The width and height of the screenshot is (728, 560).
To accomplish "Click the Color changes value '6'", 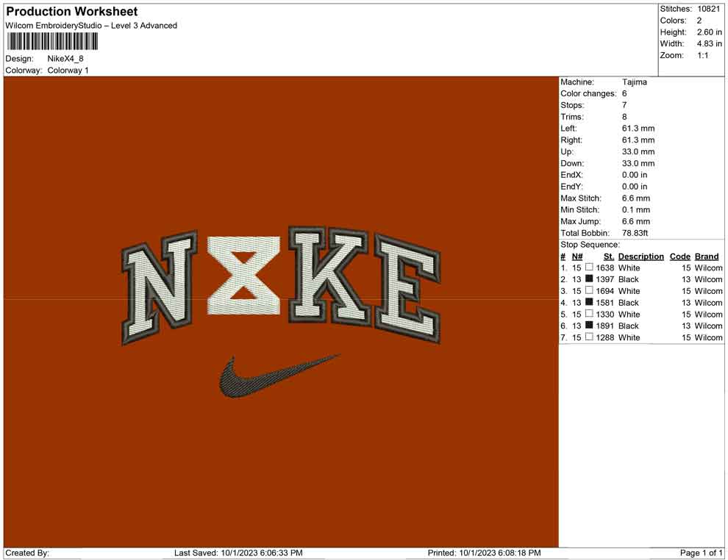I will click(x=624, y=93).
